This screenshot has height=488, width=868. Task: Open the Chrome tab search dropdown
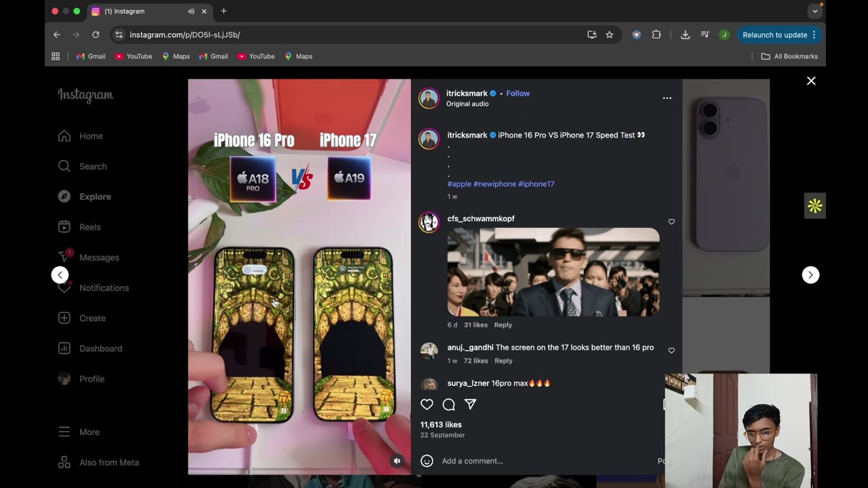point(815,11)
